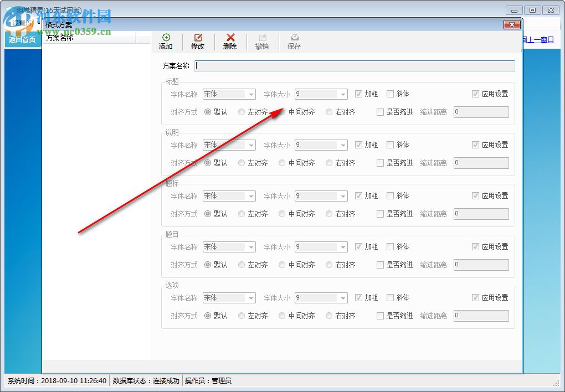565x392 pixels.
Task: Toggle 斜体 checkbox in 选项 section
Action: tap(390, 298)
